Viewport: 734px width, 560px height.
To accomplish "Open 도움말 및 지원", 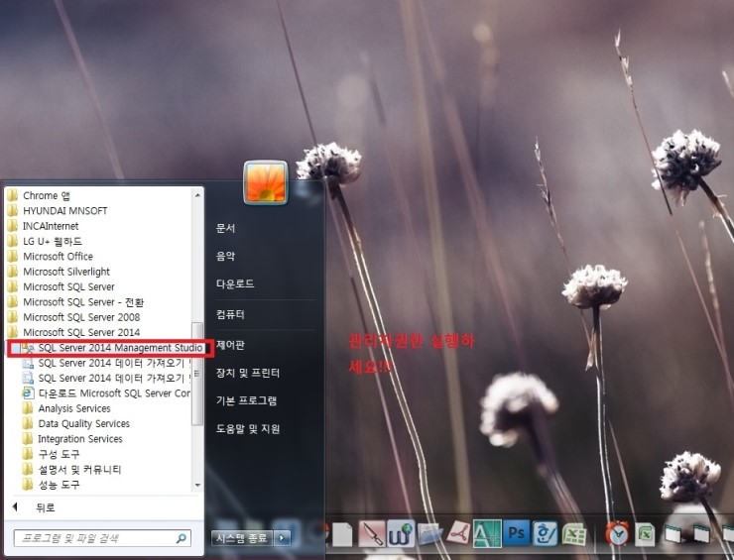I will click(x=248, y=428).
